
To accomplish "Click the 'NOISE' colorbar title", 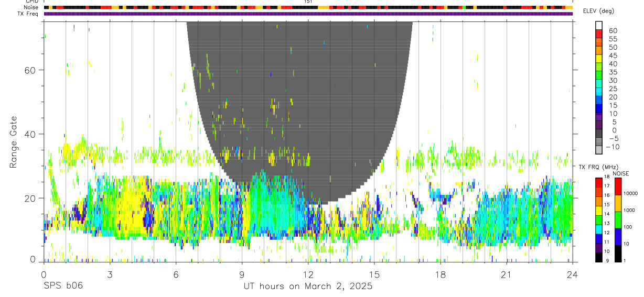I will point(621,173).
